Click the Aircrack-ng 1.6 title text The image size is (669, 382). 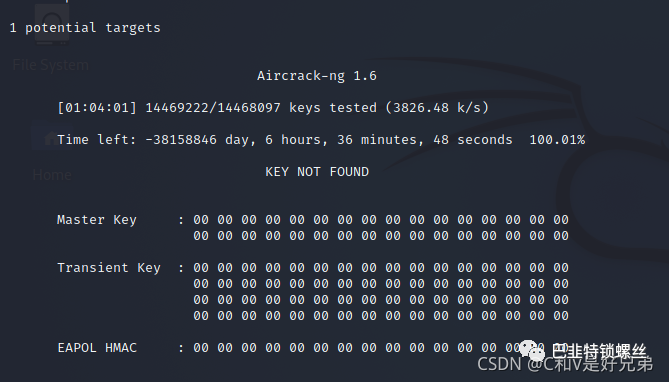click(317, 76)
